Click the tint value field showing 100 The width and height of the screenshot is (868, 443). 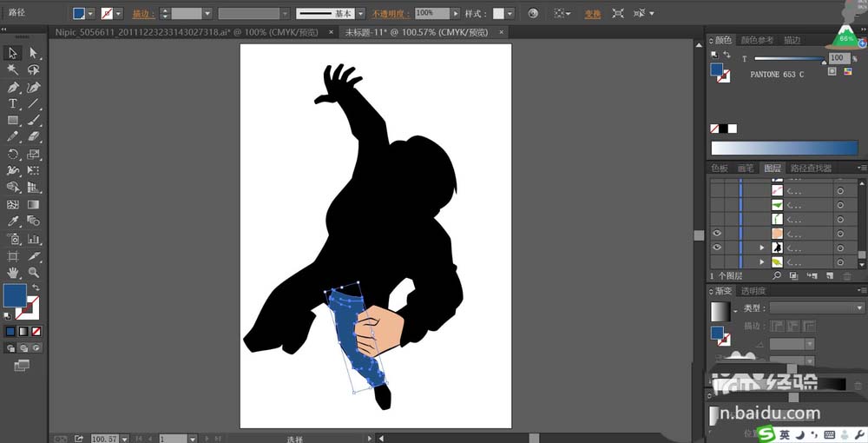pyautogui.click(x=838, y=57)
